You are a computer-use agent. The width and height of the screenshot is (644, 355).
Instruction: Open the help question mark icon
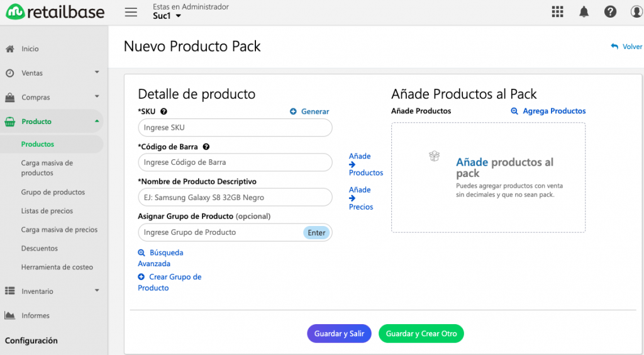(x=610, y=11)
